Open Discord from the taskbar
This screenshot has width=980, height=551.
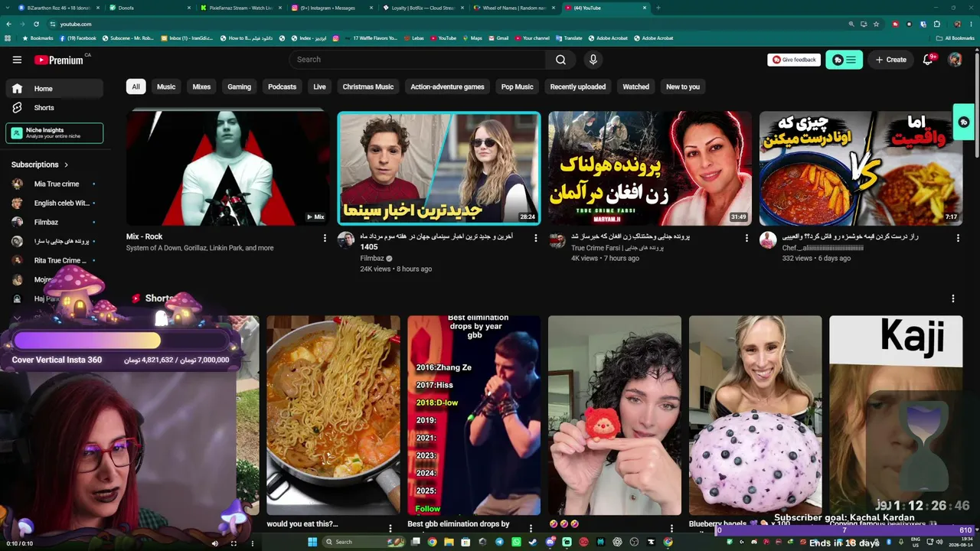pos(550,542)
